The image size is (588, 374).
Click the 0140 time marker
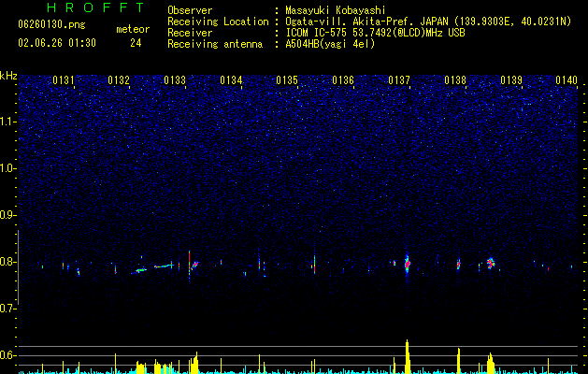point(566,80)
